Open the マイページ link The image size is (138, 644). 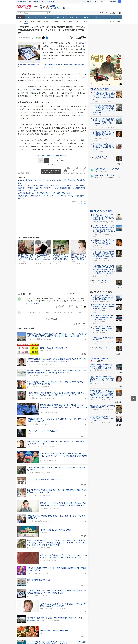[103, 13]
